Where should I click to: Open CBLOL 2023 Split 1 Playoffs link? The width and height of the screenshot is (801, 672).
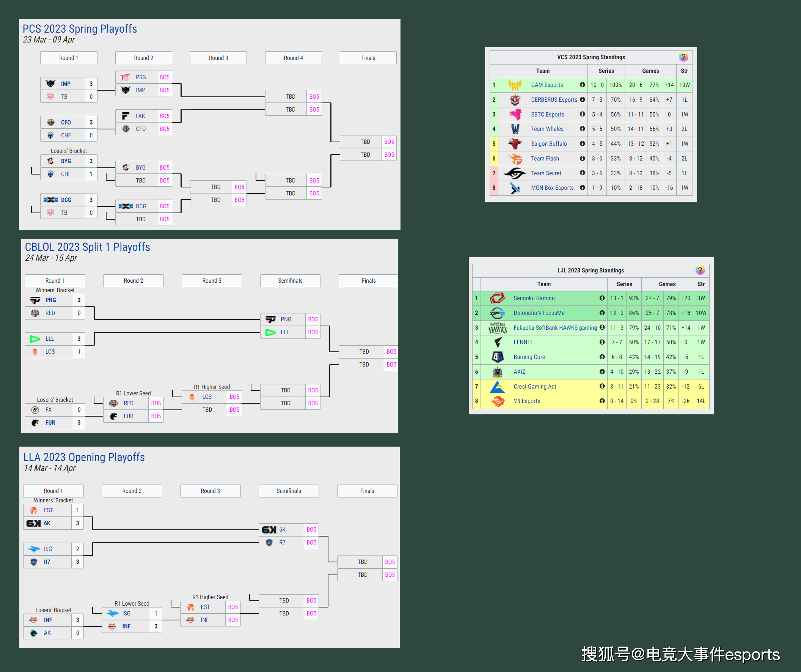pos(87,247)
